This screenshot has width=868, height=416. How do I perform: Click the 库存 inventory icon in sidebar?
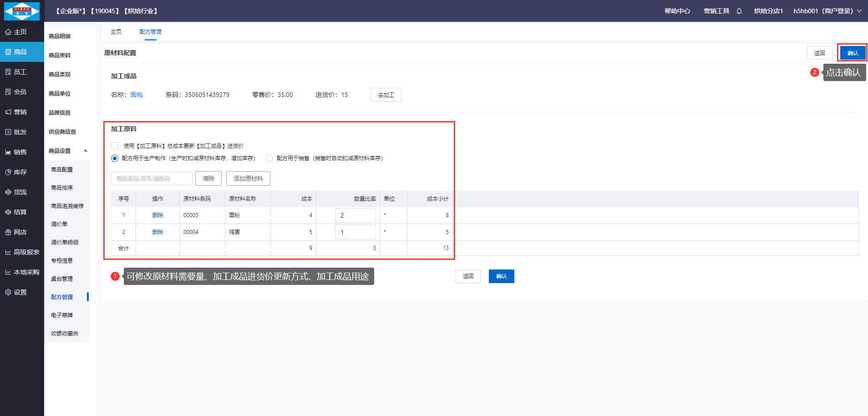coord(8,172)
